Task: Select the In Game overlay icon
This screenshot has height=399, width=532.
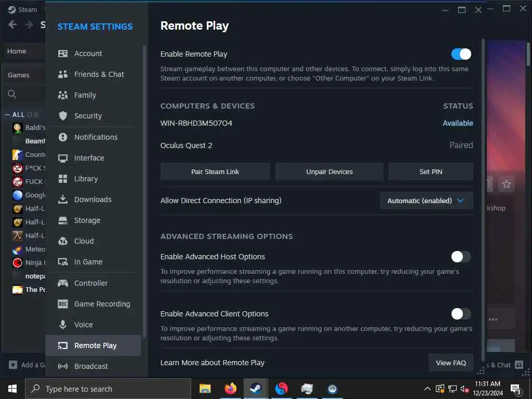Action: (63, 262)
